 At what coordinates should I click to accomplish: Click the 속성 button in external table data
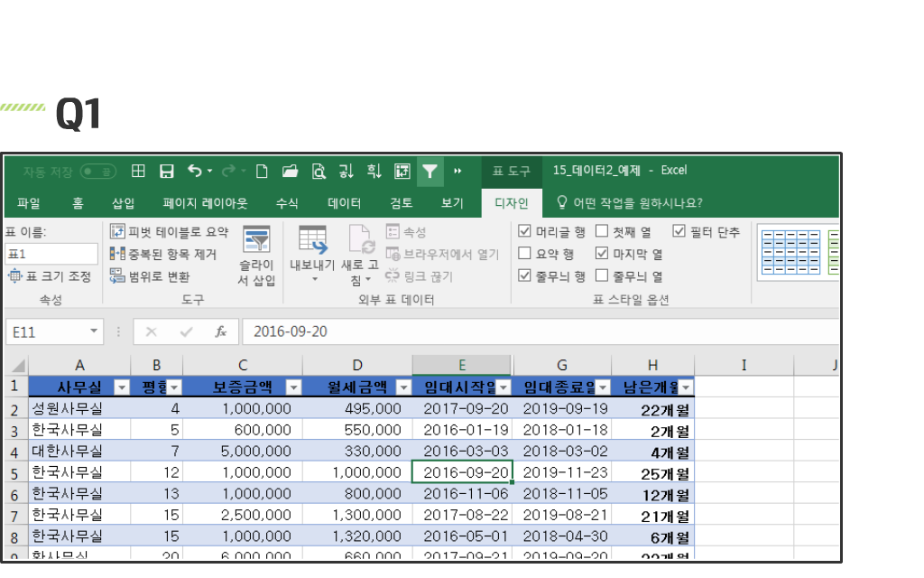(406, 232)
